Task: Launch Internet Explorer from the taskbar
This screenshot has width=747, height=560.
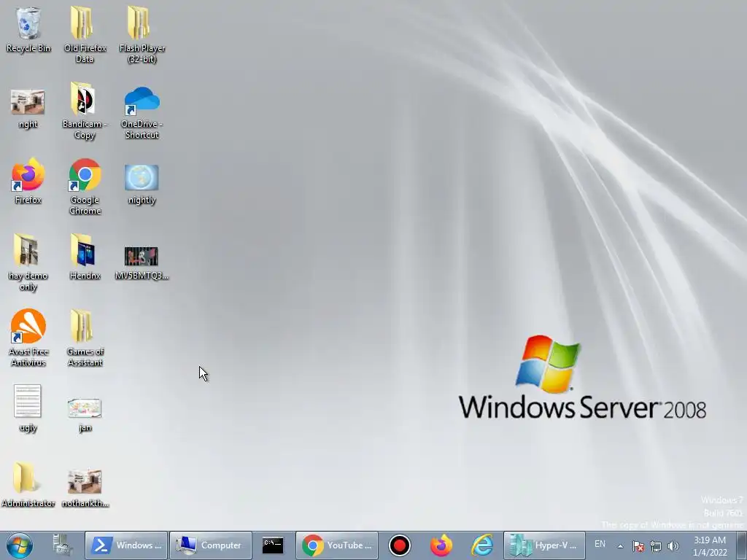Action: click(x=482, y=545)
